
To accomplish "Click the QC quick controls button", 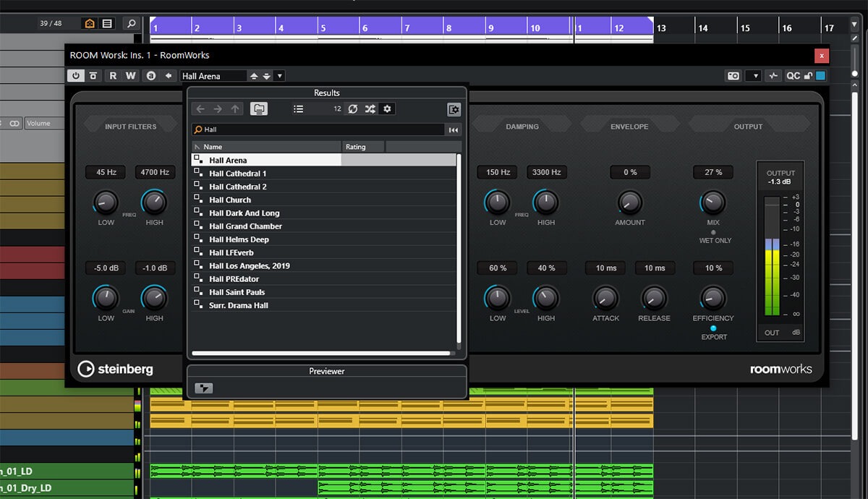I will [x=793, y=76].
